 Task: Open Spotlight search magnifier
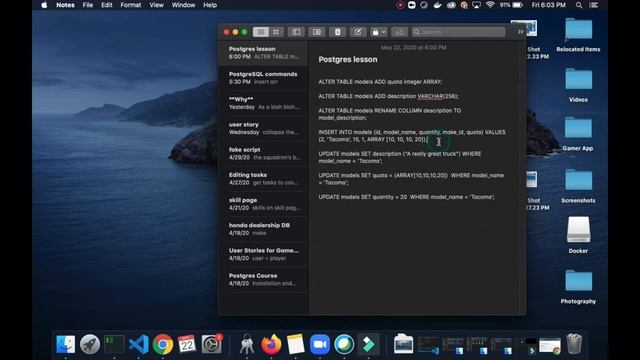(579, 5)
